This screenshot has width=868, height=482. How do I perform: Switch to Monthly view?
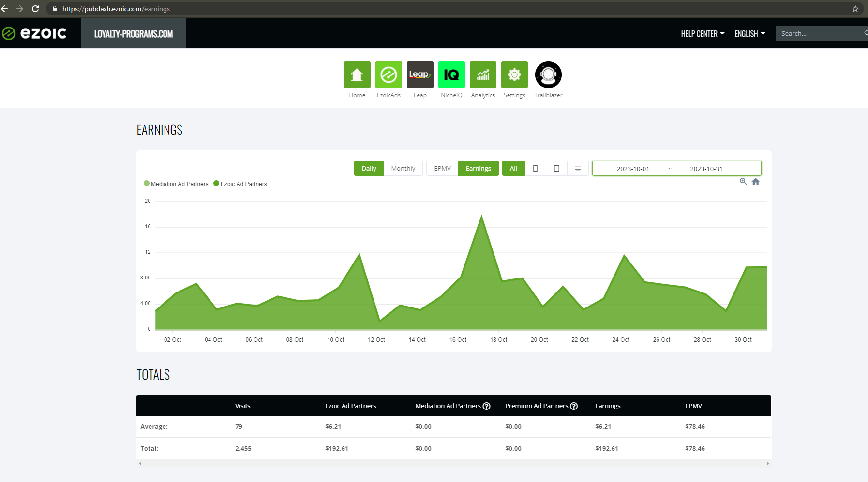[x=403, y=168]
